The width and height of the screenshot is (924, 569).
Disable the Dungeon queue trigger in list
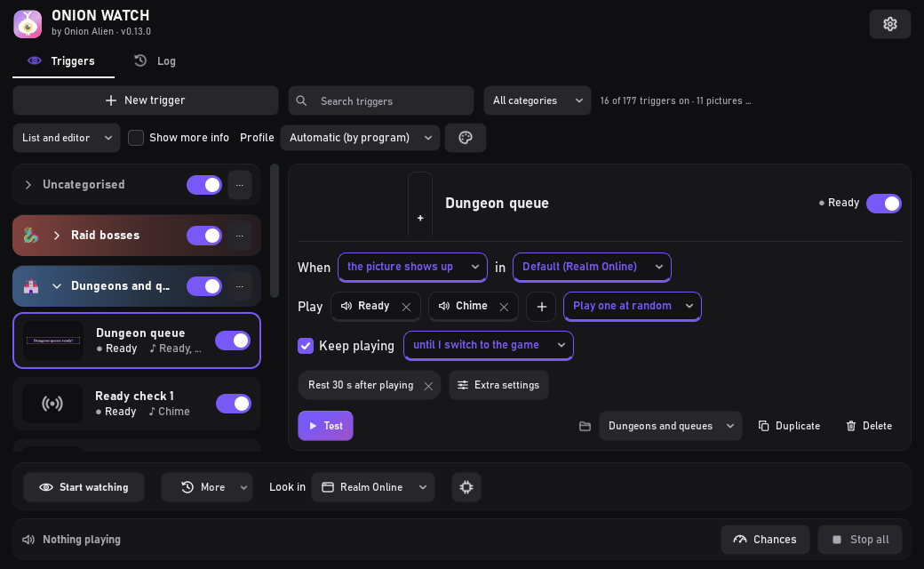[x=233, y=341]
